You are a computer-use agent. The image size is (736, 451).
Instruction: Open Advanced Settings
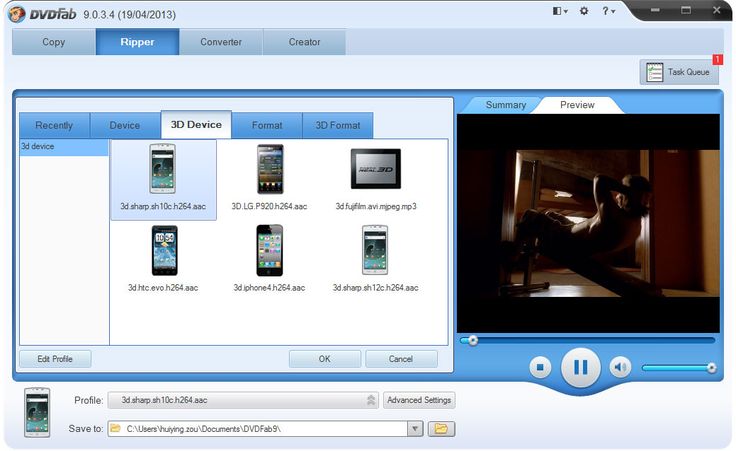point(419,400)
